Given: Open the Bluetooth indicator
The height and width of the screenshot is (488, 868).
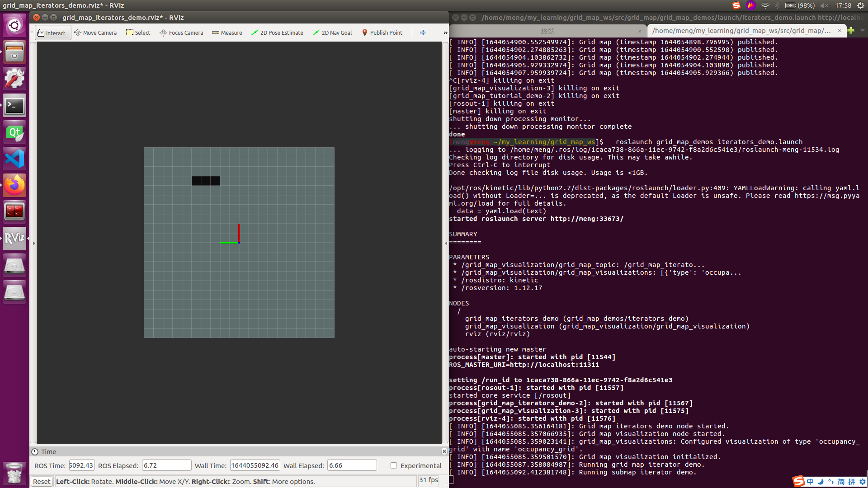Looking at the screenshot, I should coord(777,5).
